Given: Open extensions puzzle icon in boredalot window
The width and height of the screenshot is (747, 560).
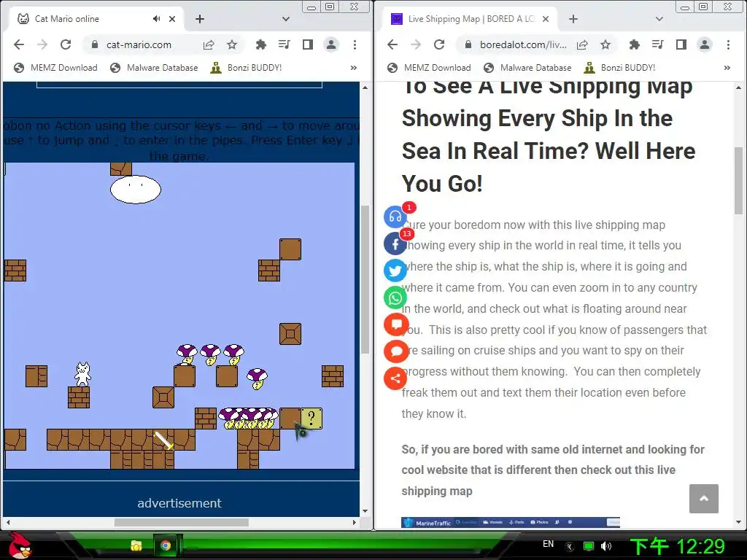Looking at the screenshot, I should click(634, 44).
